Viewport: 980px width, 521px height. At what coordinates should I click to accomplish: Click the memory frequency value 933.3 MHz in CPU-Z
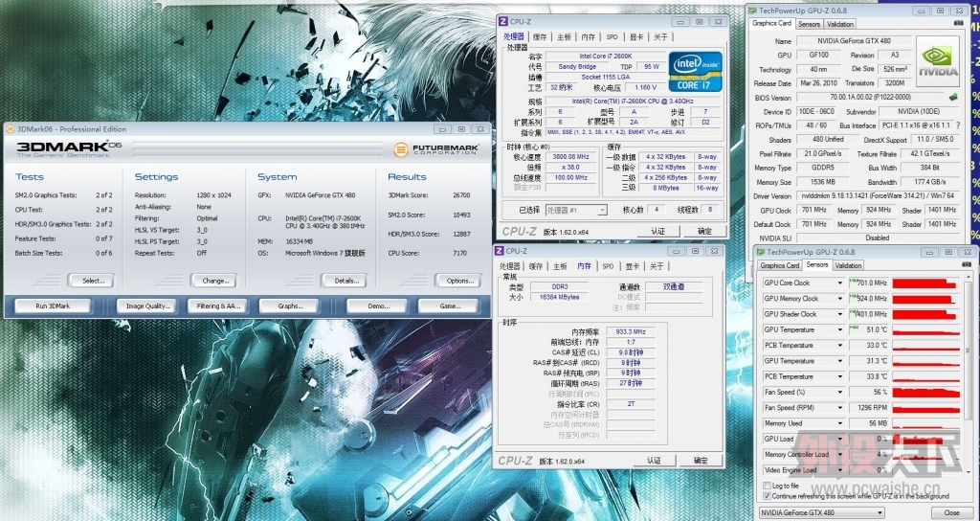click(630, 332)
